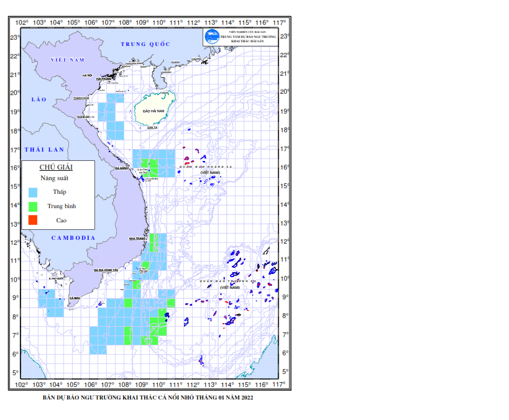
Task: Click the THÁI LAN country label
Action: point(45,150)
